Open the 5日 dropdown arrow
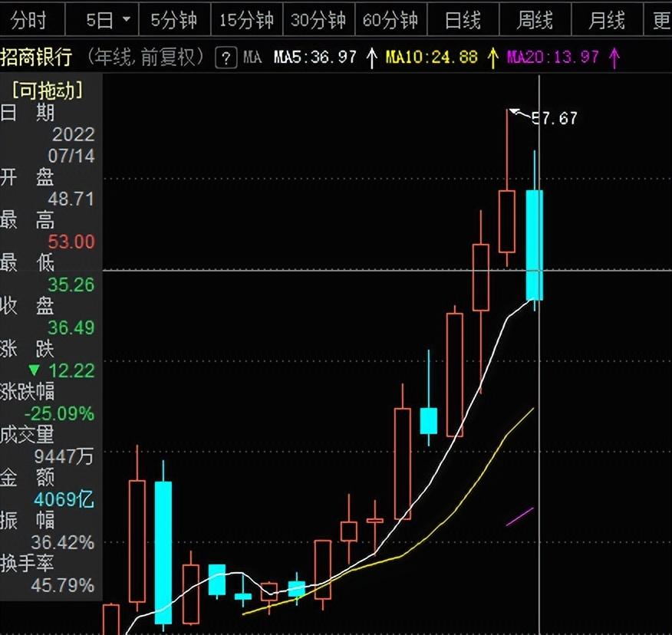The image size is (672, 635). click(x=127, y=19)
